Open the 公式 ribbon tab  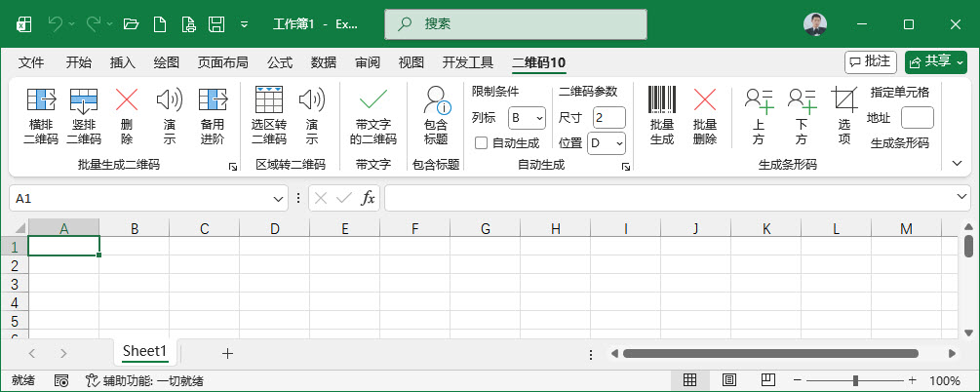(280, 62)
